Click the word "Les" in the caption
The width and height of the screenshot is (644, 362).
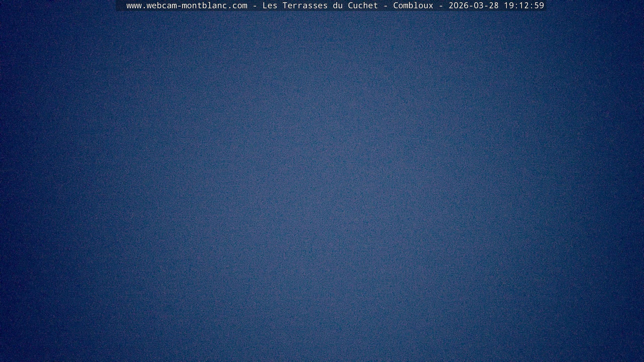pos(270,6)
